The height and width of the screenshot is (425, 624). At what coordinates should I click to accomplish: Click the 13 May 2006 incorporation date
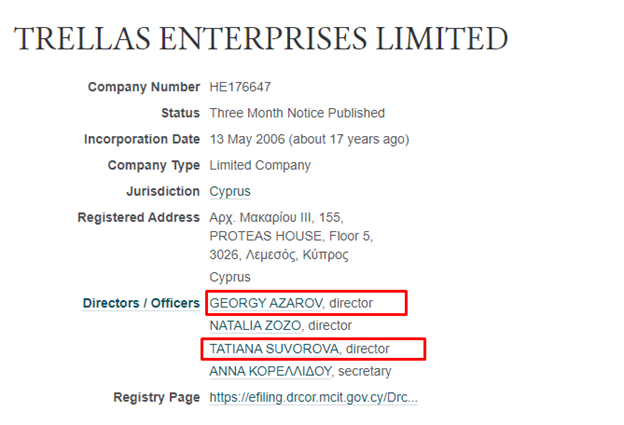click(247, 139)
